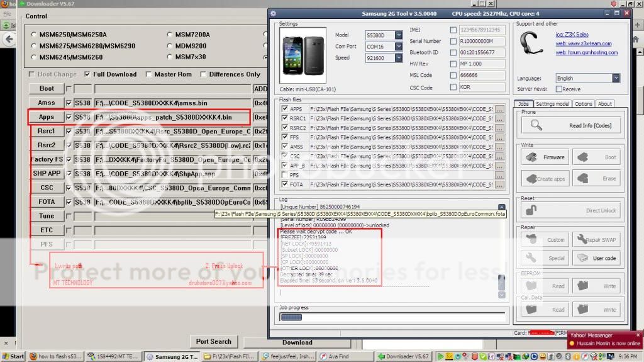
Task: Click the Boot write icon
Action: (x=582, y=157)
